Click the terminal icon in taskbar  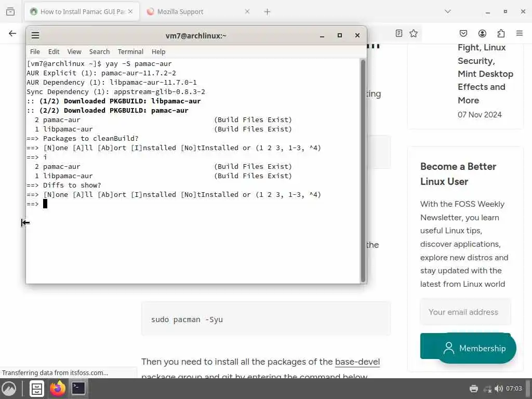78,388
